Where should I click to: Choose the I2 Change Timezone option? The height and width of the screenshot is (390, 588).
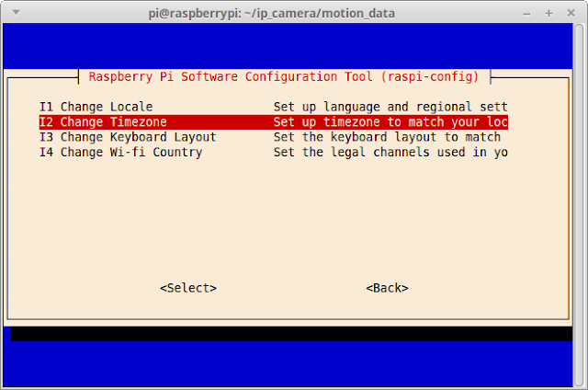(x=274, y=122)
